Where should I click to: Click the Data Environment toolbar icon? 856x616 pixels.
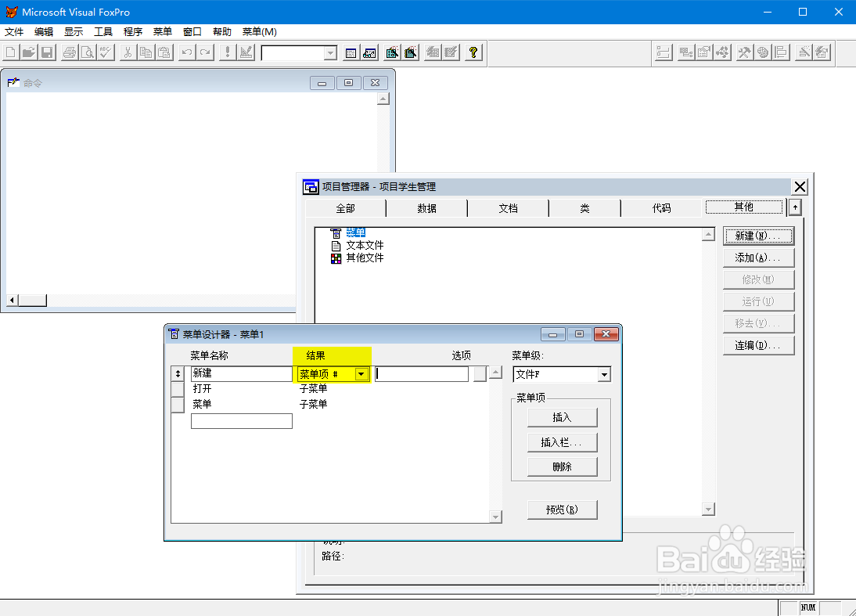pyautogui.click(x=685, y=52)
